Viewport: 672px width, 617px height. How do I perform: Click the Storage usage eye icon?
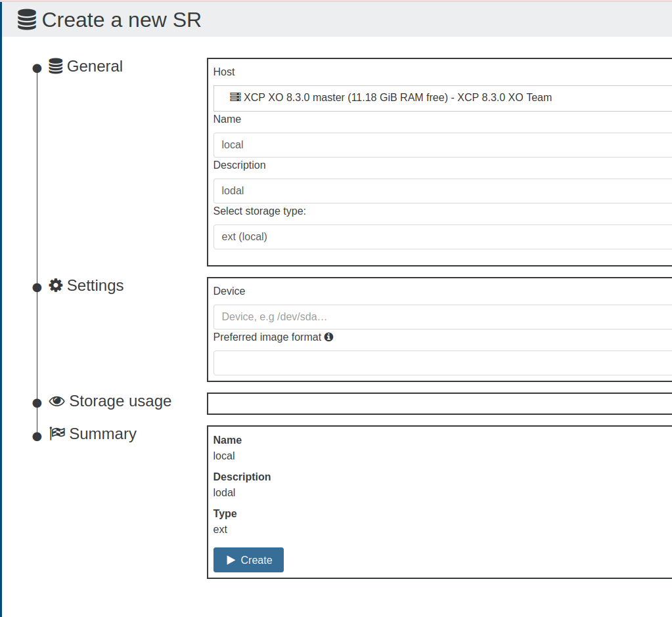(57, 401)
